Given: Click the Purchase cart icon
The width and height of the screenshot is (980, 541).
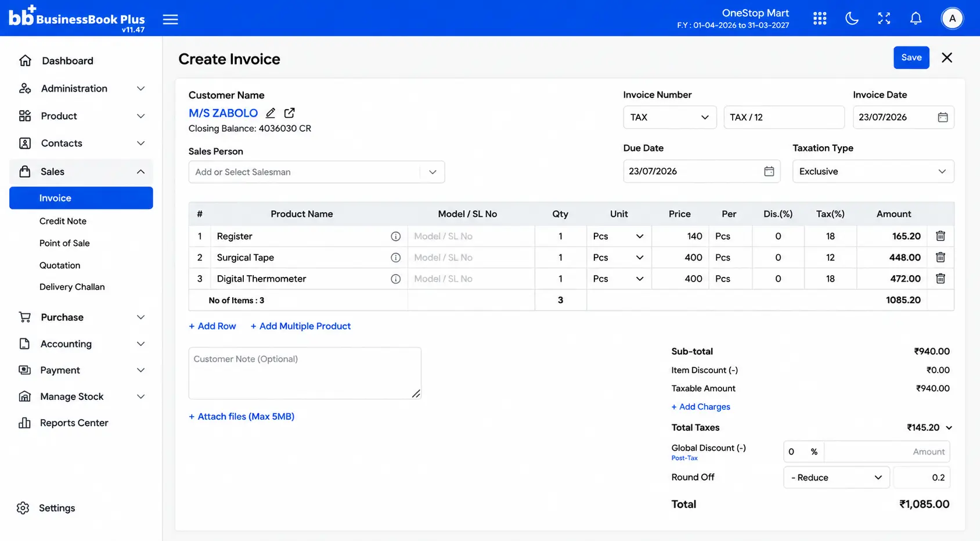Looking at the screenshot, I should 25,317.
